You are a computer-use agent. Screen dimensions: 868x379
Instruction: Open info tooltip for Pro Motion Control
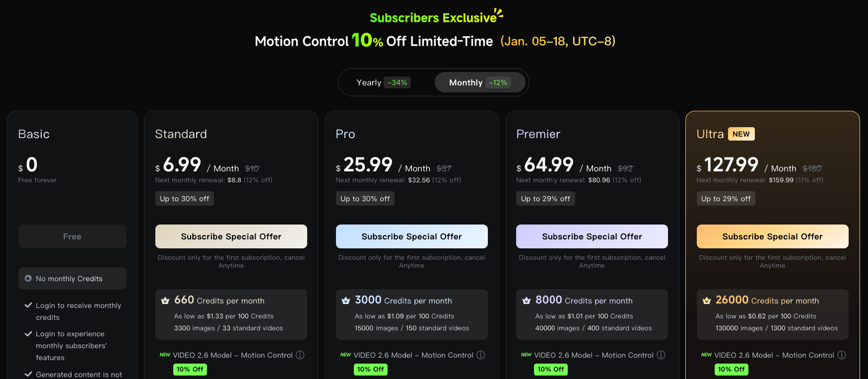(481, 355)
